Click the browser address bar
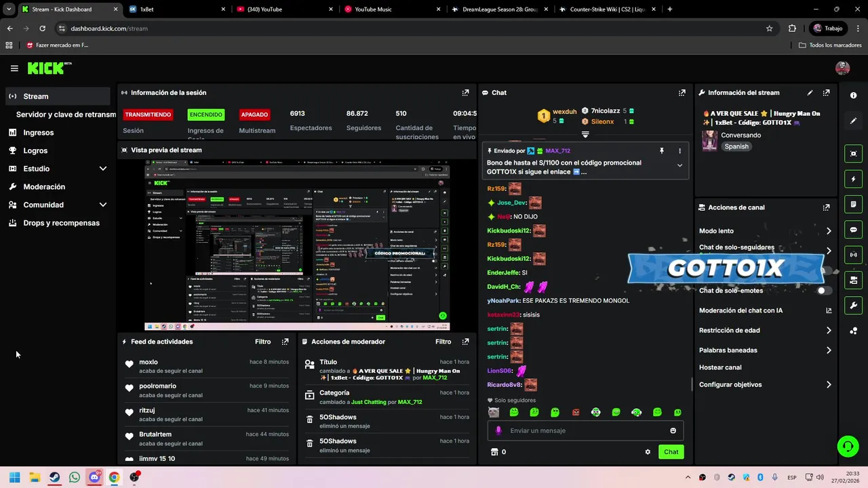 pos(414,28)
